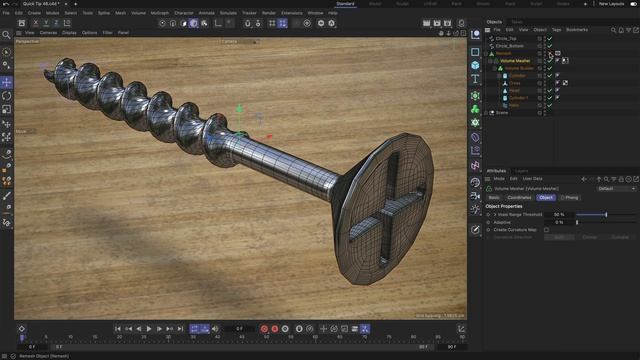Click the Record Active Objects button
The image size is (640, 360).
264,329
